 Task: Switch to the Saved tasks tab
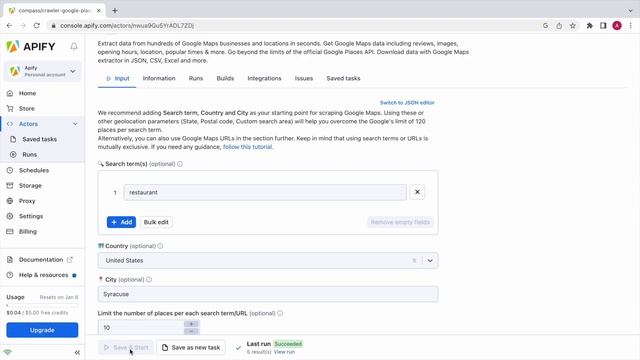(x=343, y=78)
